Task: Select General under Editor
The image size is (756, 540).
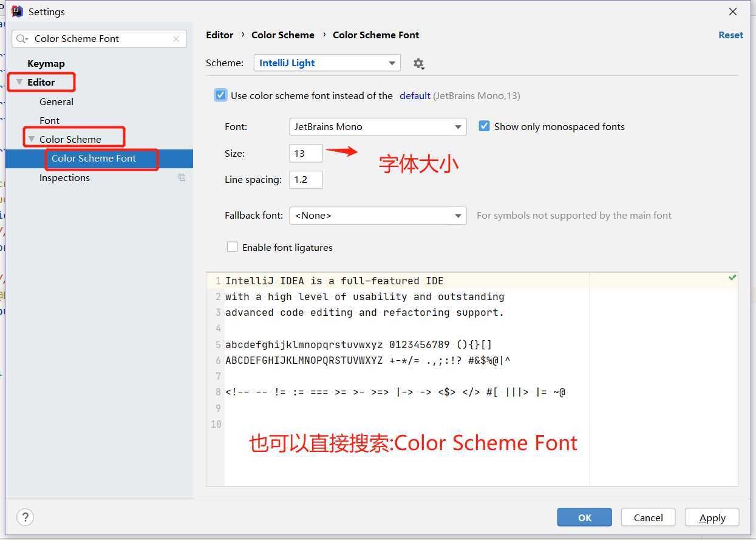Action: click(56, 101)
